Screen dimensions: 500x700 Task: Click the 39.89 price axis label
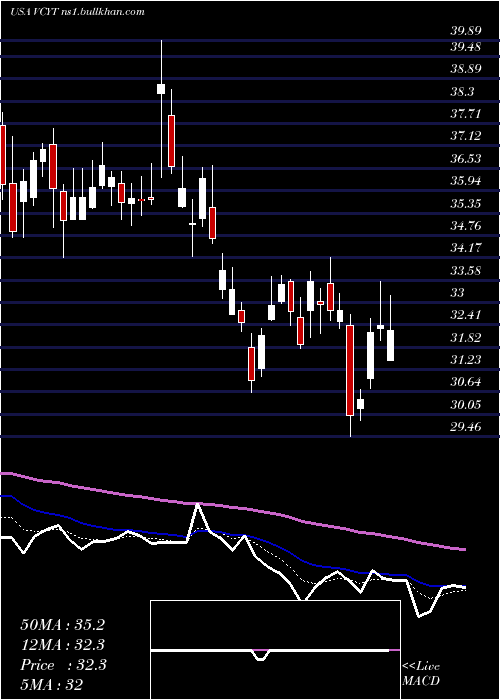point(465,30)
